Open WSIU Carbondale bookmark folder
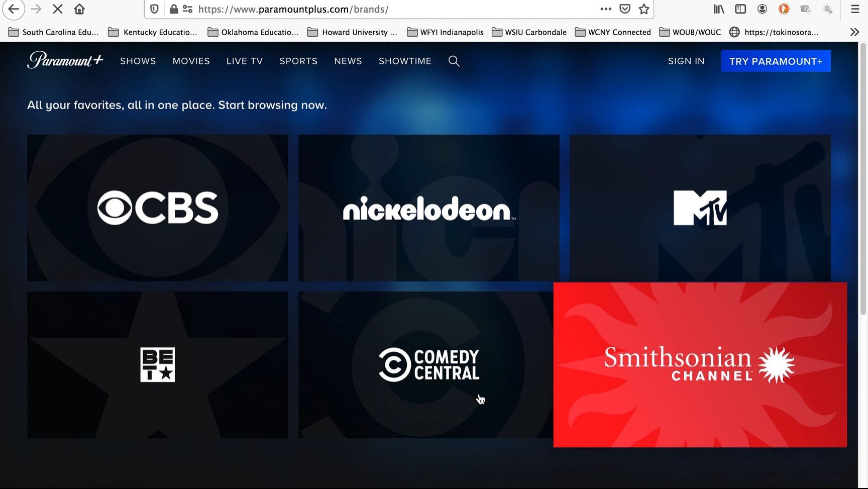 (529, 32)
